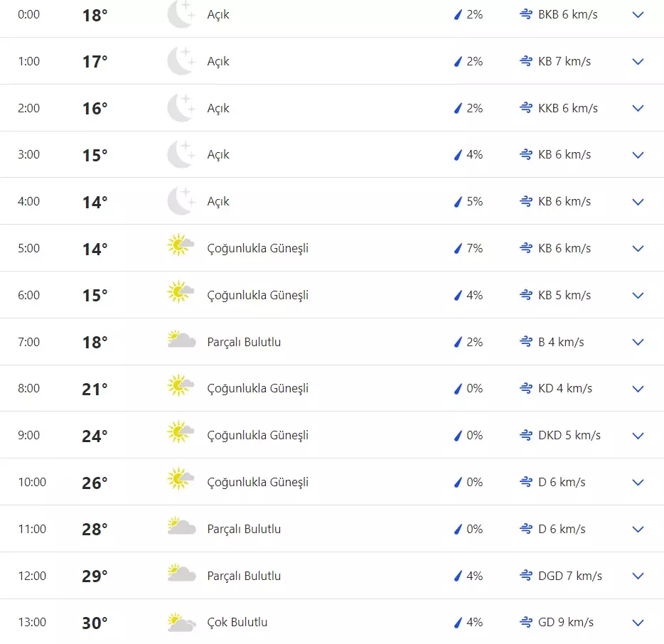Click the clear night moon icon at 0:00
Image resolution: width=664 pixels, height=644 pixels.
pos(181,15)
